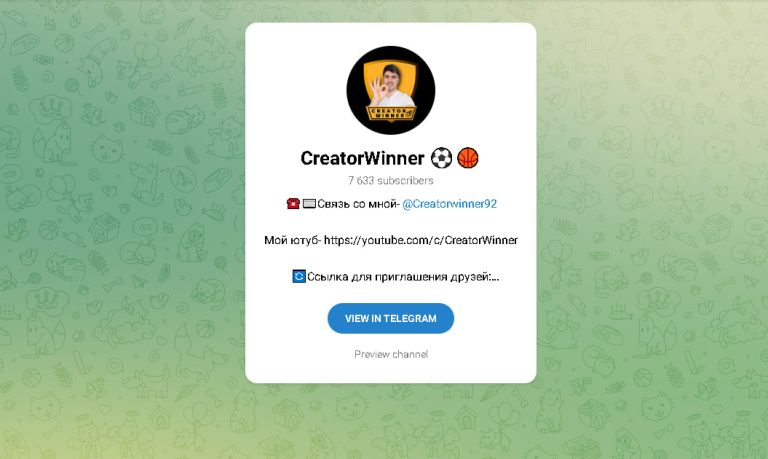Click the basketball emoji
This screenshot has height=459, width=768.
click(468, 158)
